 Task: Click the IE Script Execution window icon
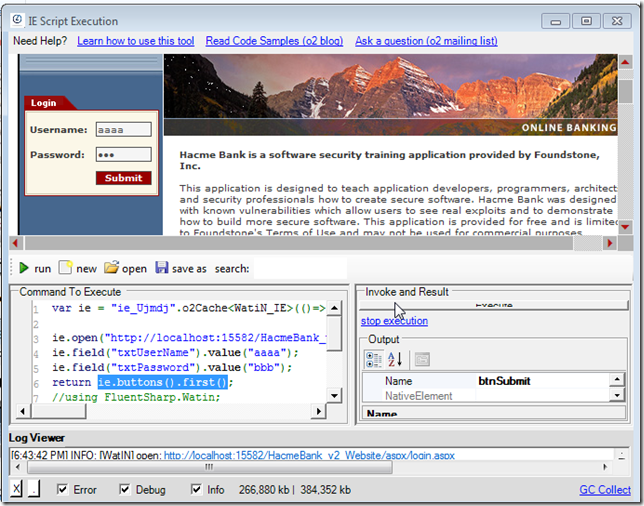(x=17, y=20)
